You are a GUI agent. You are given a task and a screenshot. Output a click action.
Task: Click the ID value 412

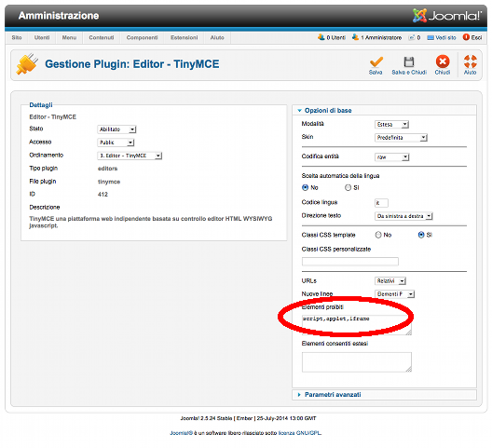point(102,195)
